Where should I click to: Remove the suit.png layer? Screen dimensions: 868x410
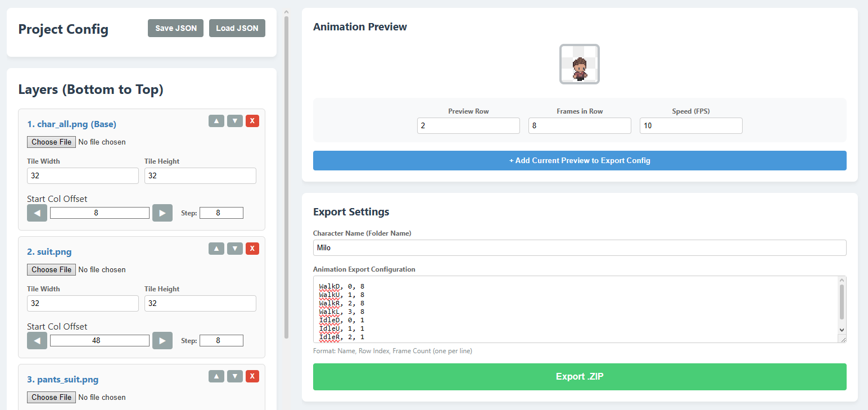[x=252, y=249]
